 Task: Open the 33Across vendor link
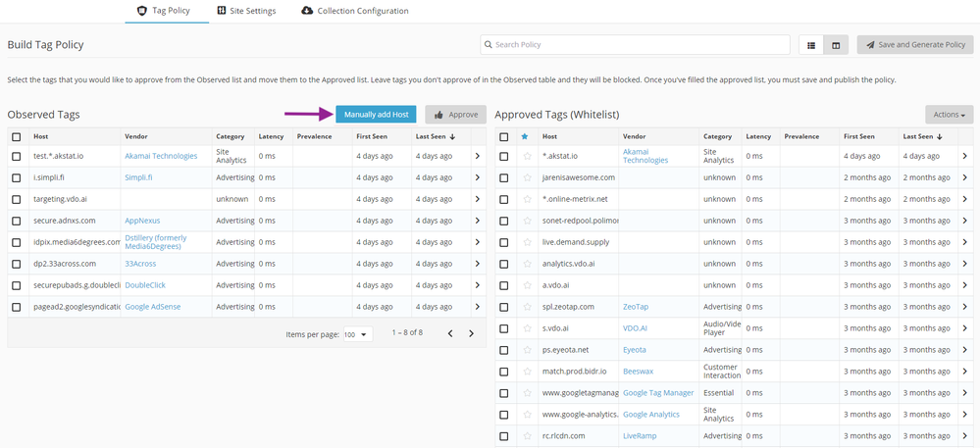(x=140, y=264)
